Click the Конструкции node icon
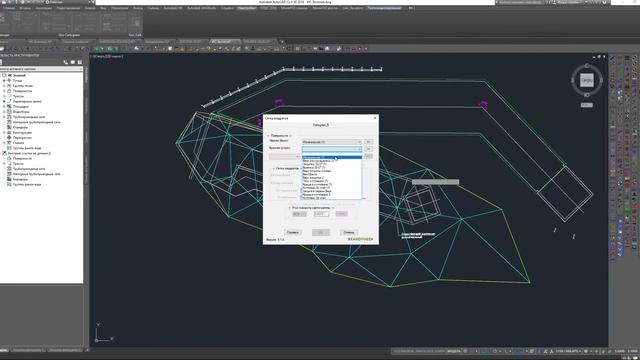This screenshot has width=640, height=360. 9,132
